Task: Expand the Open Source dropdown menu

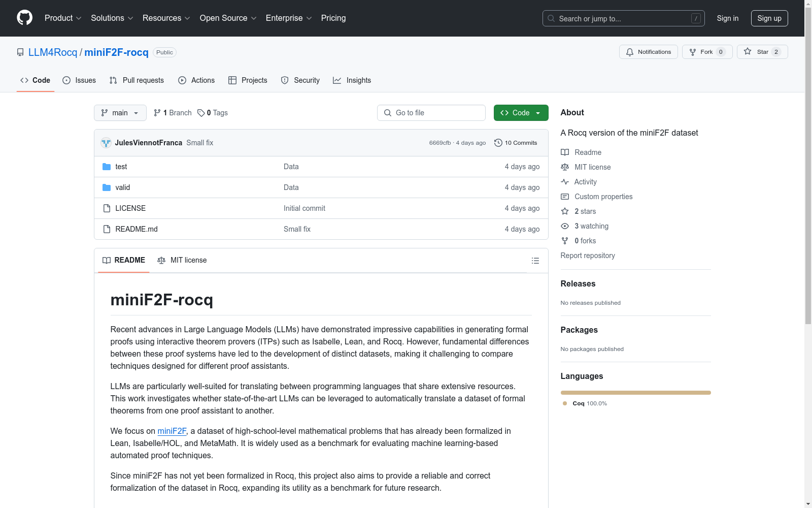Action: pyautogui.click(x=228, y=18)
